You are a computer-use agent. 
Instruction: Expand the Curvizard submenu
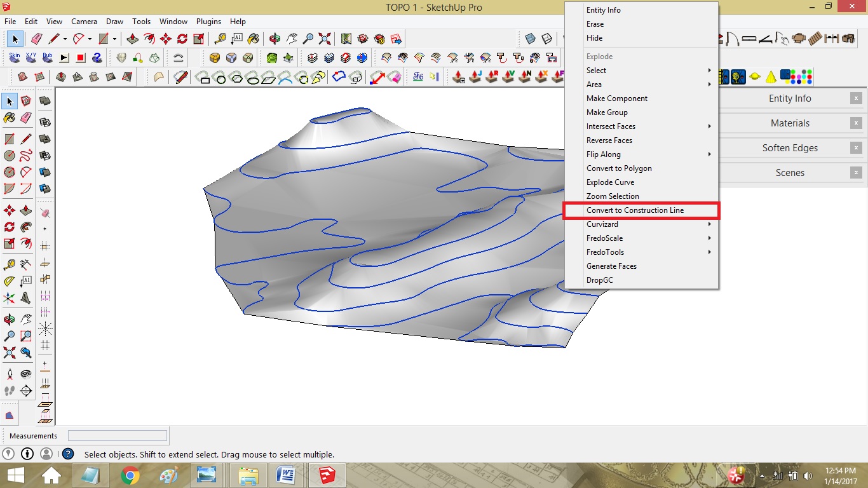coord(600,224)
